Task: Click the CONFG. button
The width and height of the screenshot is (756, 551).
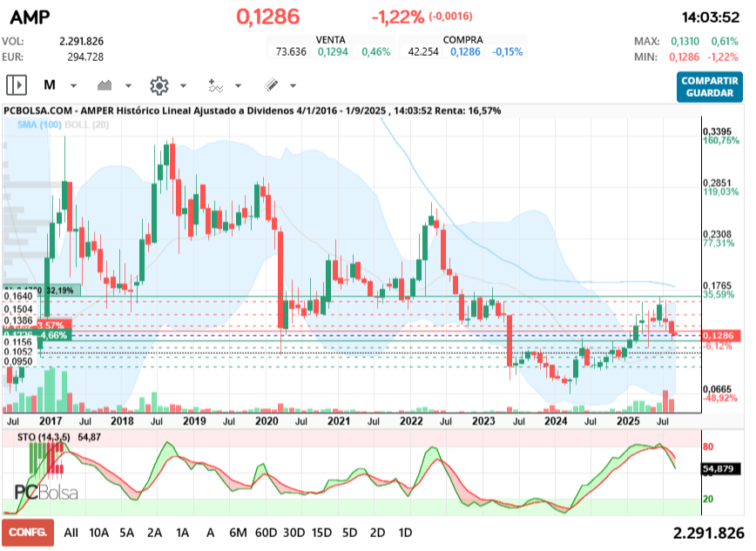Action: (28, 532)
